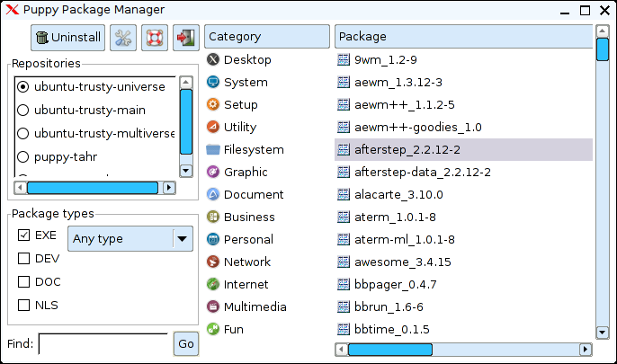Click package icon beside bbtime_0.1.5

pyautogui.click(x=344, y=329)
